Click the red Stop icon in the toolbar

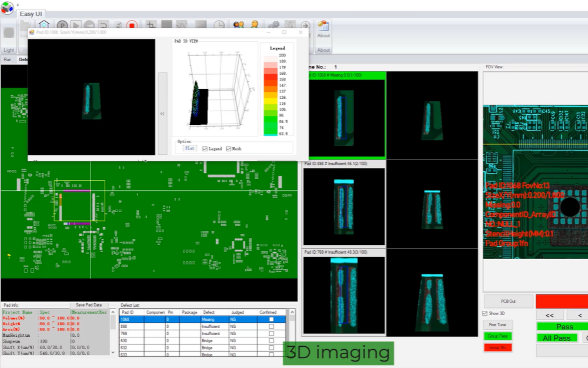point(132,25)
